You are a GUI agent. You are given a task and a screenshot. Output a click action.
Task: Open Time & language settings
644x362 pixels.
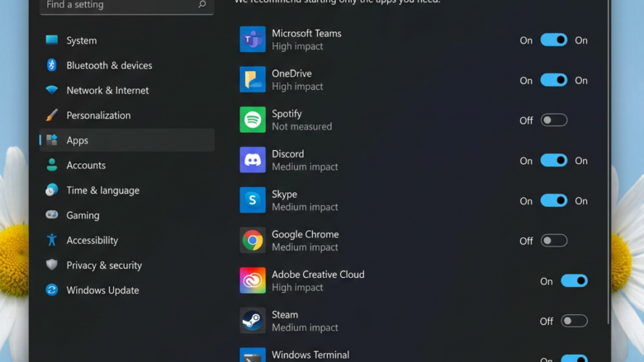[x=127, y=190]
